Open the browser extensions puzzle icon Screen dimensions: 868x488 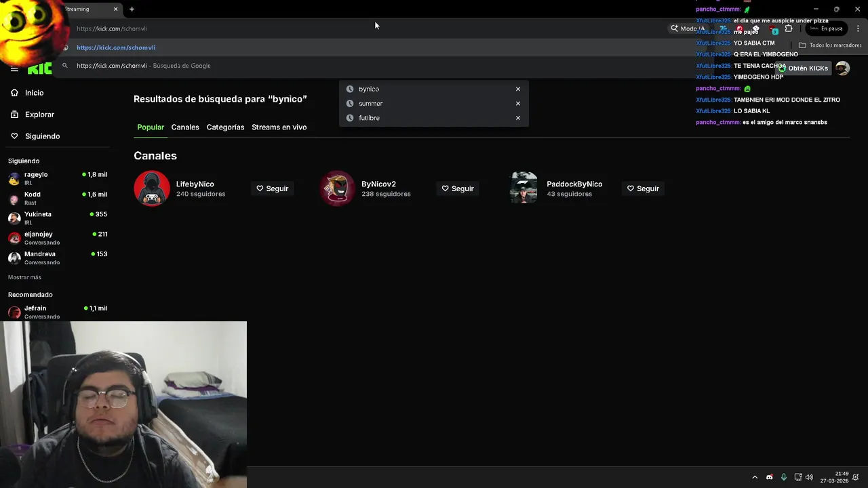click(x=789, y=28)
